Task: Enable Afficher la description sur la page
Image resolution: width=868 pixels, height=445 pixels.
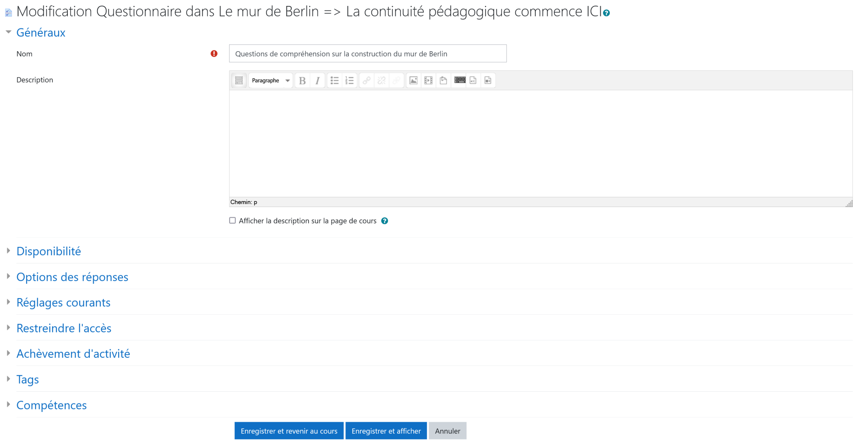Action: (x=232, y=221)
